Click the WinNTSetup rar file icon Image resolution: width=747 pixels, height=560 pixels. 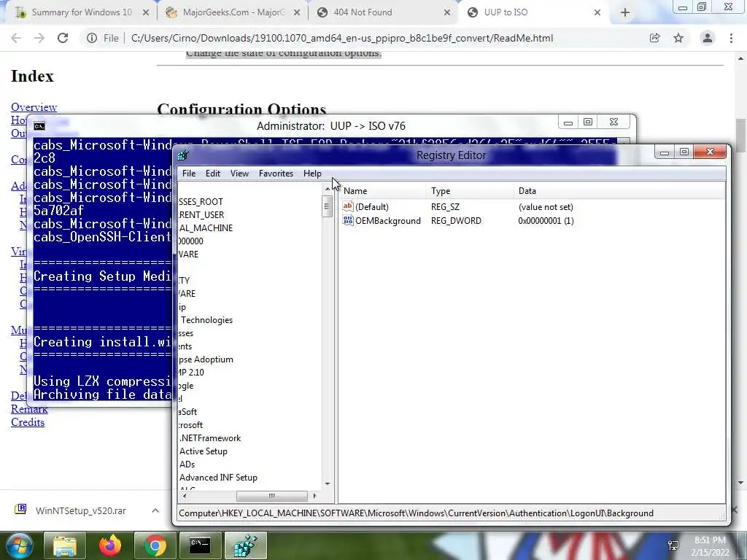pos(20,510)
